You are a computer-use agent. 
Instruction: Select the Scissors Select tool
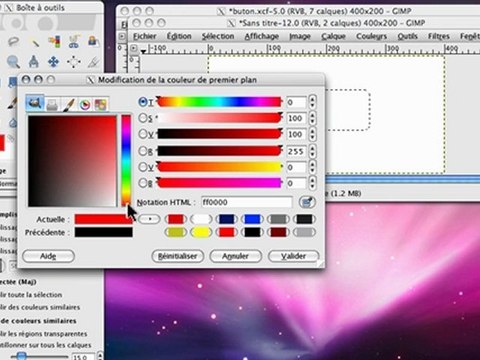click(x=74, y=41)
